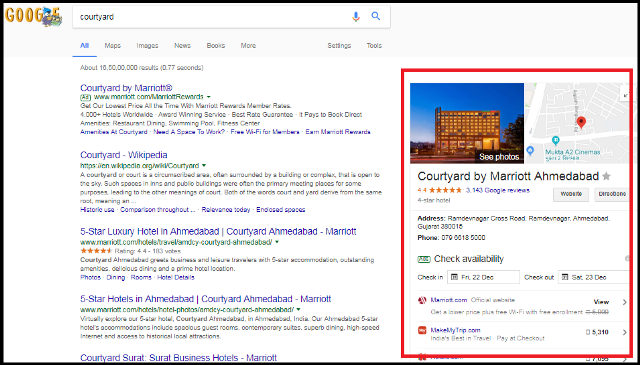The image size is (640, 365).
Task: Expand the More tab menu
Action: 248,45
